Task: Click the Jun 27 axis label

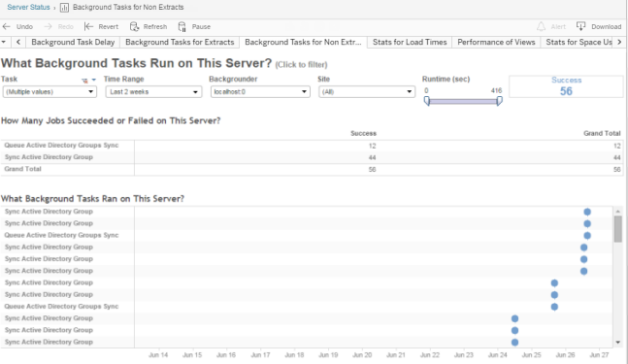Action: pos(599,355)
